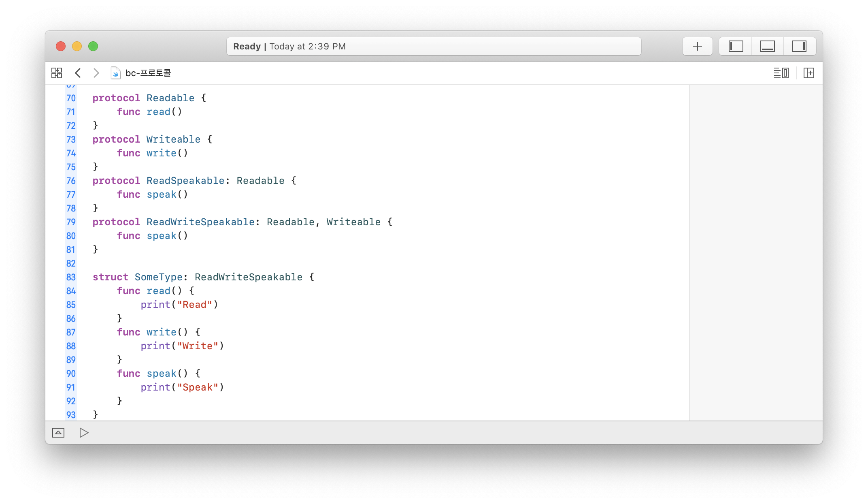
Task: Click the ReadWriteSpeakable protocol name on line 79
Action: click(x=200, y=222)
